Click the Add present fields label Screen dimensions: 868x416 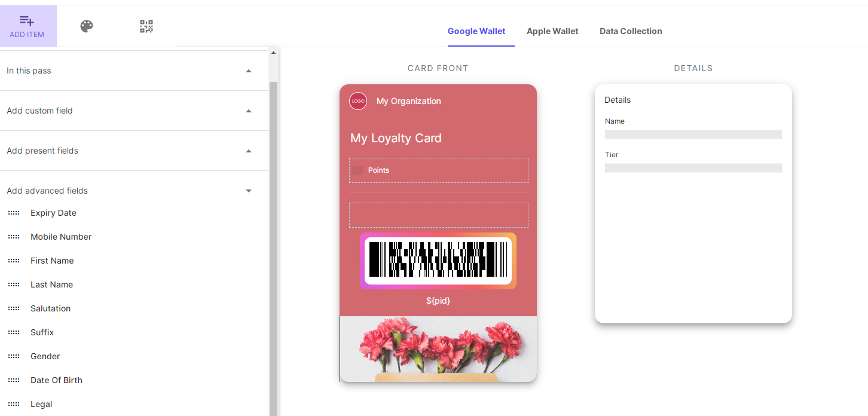(x=42, y=151)
